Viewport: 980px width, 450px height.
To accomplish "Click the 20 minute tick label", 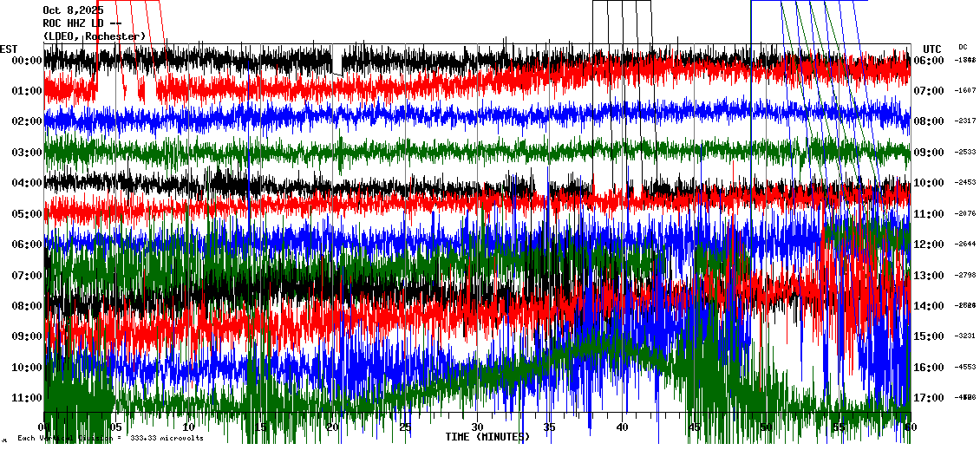I will coord(333,427).
